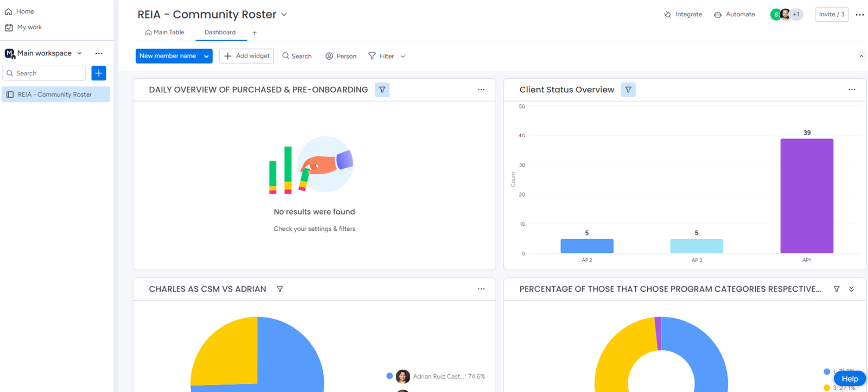Switch to the Main Table tab
The width and height of the screenshot is (868, 392).
pyautogui.click(x=165, y=33)
